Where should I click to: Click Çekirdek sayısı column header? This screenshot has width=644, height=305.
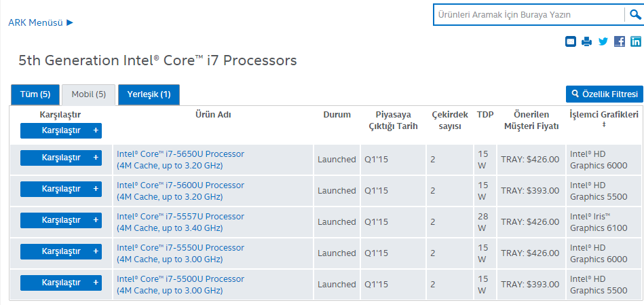[x=450, y=120]
